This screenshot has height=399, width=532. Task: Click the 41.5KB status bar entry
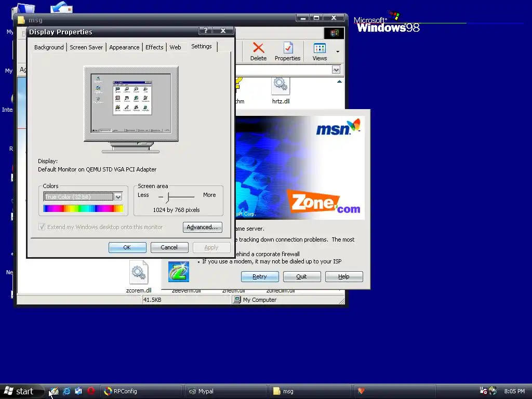(x=152, y=300)
